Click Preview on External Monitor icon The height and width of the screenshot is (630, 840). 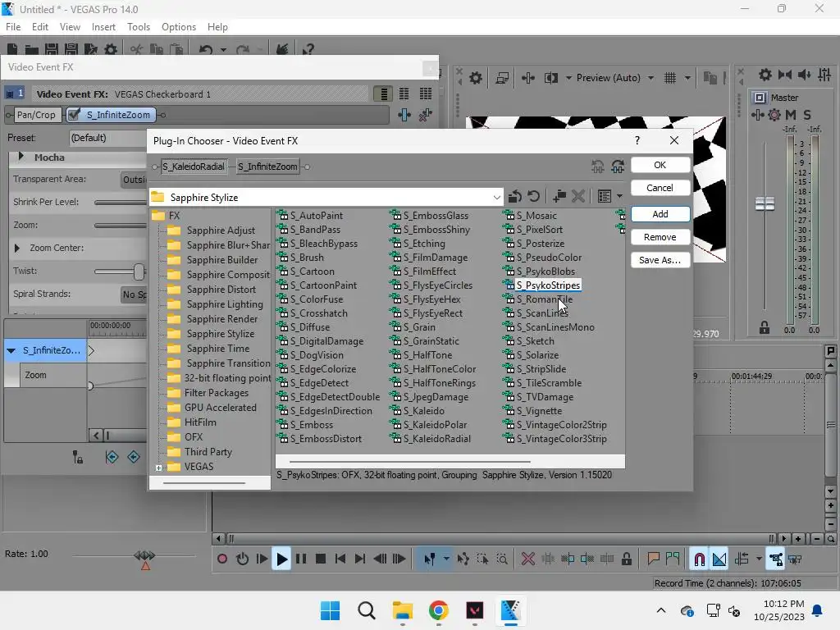pyautogui.click(x=502, y=78)
